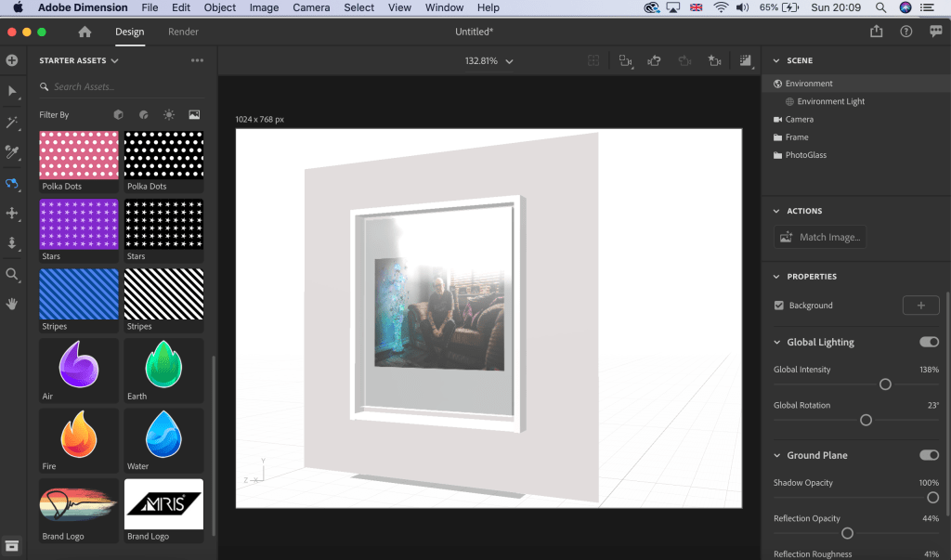This screenshot has width=951, height=560.
Task: Open the zoom level 132.81% dropdown
Action: 489,61
